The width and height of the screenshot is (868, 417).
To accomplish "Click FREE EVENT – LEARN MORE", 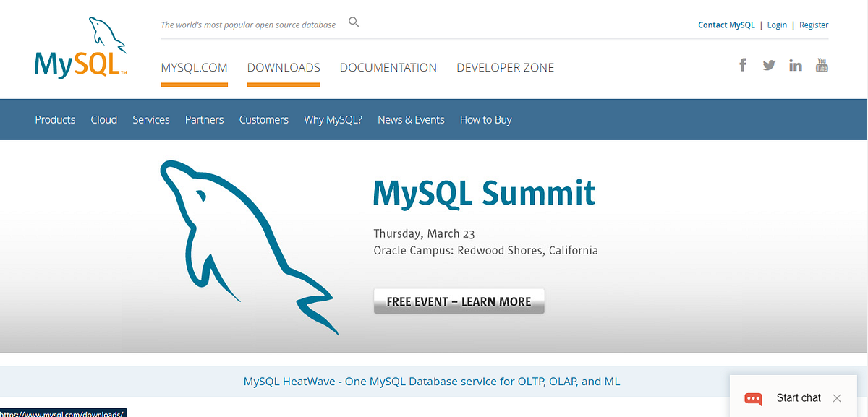I will [x=459, y=301].
